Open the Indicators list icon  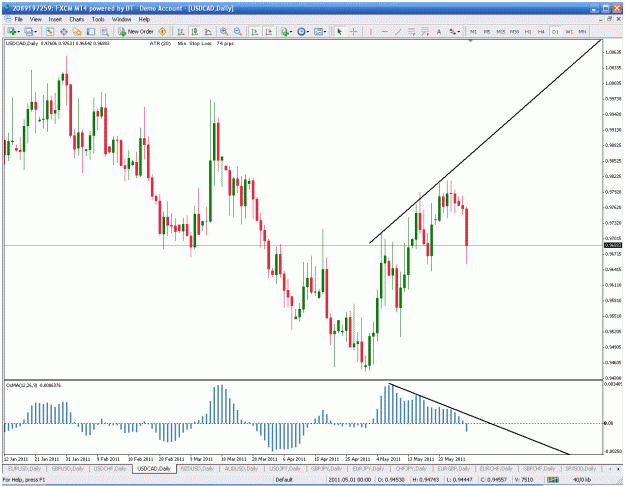coord(285,31)
